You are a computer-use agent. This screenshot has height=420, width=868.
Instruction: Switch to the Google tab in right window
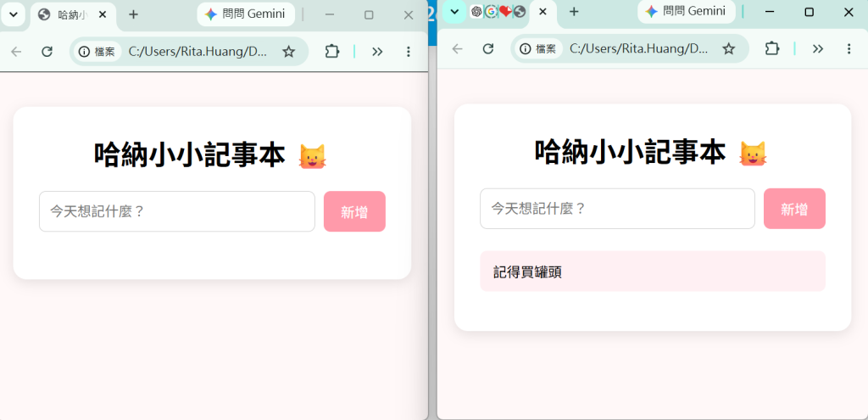coord(491,11)
